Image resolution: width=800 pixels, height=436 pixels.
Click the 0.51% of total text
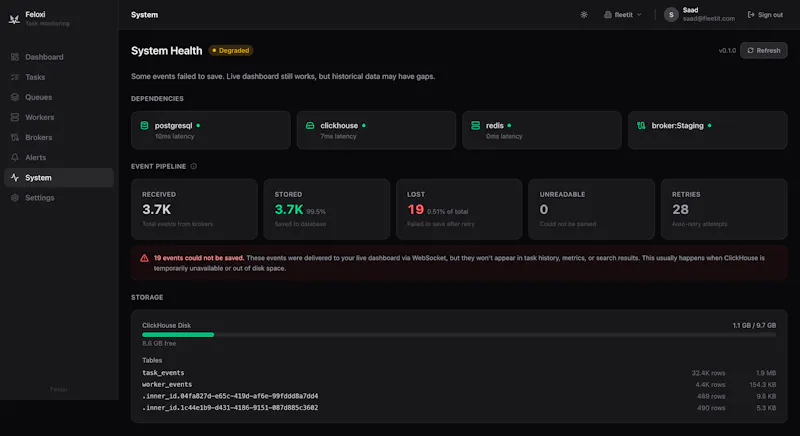(447, 212)
